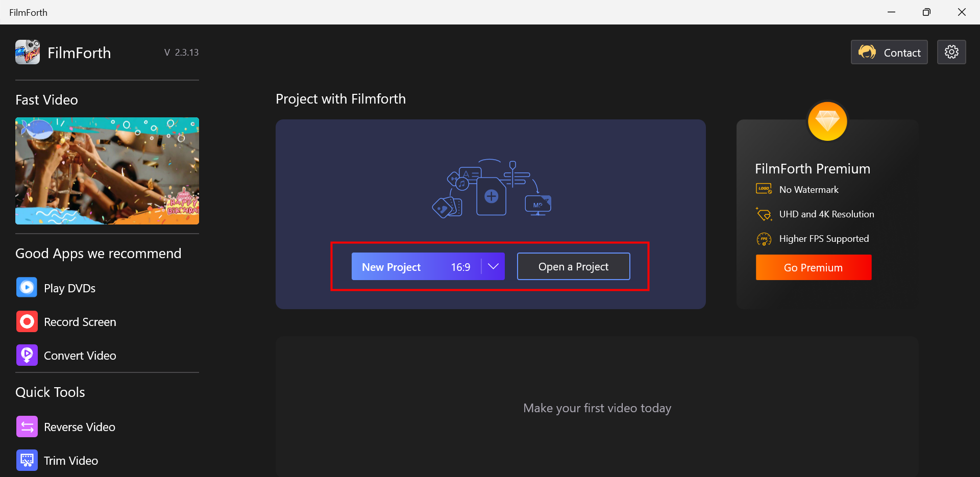Open the Convert Video link
Screen dimensions: 980x477
click(80, 356)
